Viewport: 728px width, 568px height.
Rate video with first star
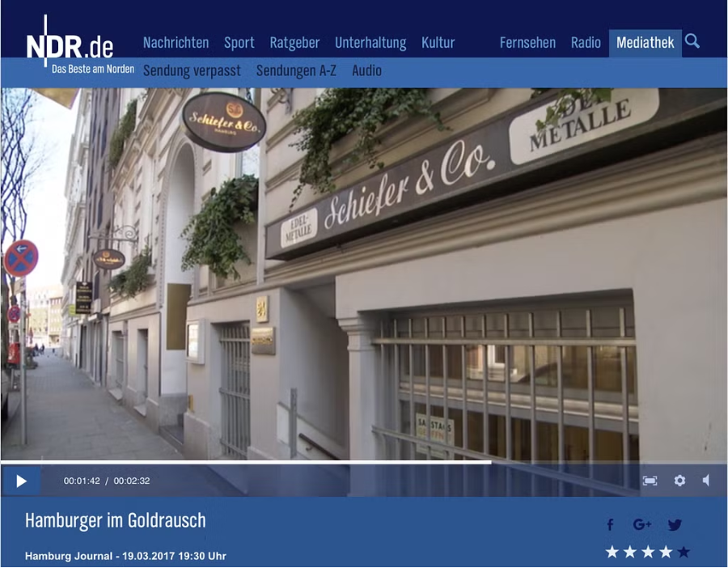tap(612, 552)
